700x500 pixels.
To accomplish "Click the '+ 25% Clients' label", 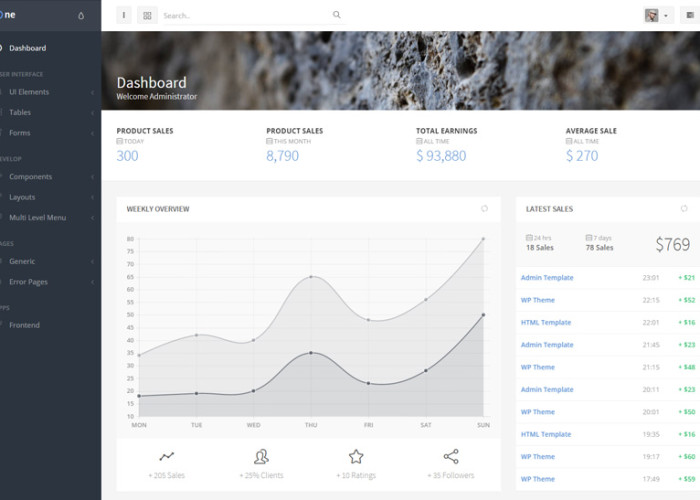I will (x=261, y=475).
